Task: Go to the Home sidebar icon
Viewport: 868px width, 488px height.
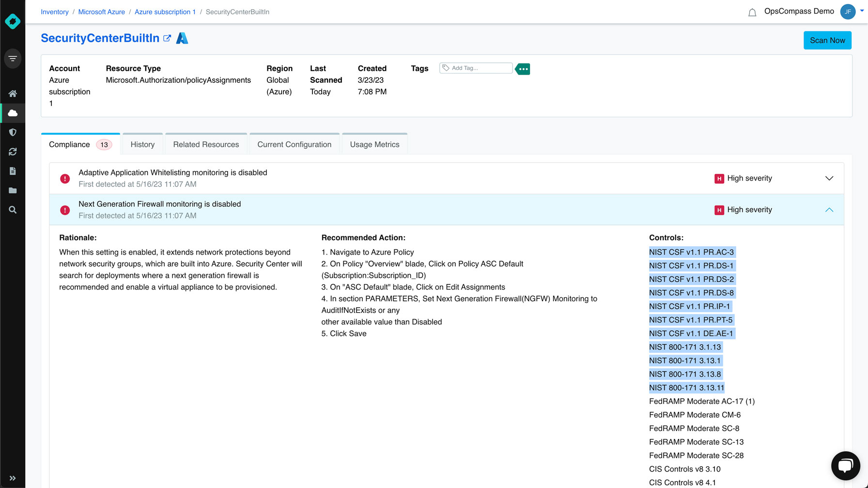Action: (x=13, y=93)
